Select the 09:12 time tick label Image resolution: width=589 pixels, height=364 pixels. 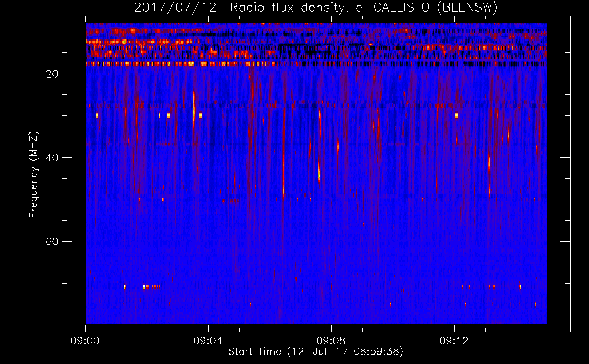[454, 341]
